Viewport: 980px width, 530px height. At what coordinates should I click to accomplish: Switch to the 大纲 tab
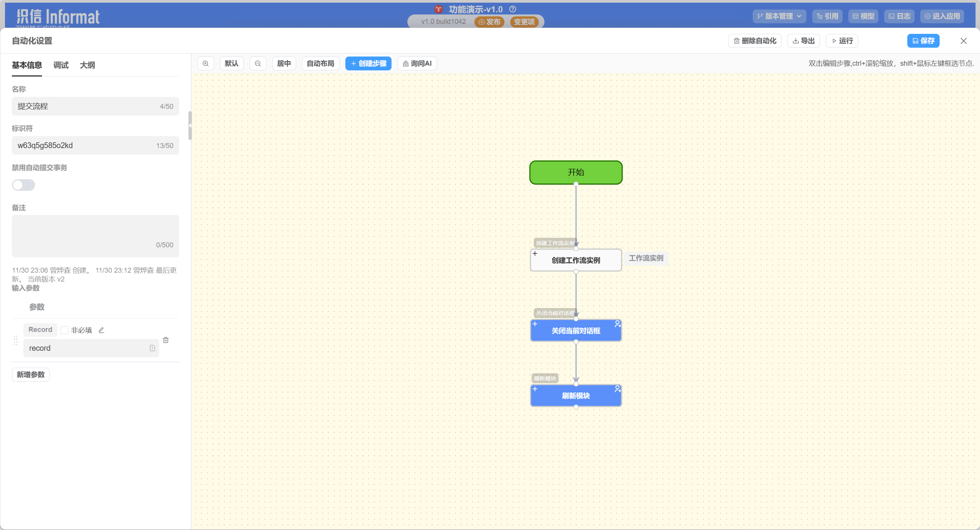(x=87, y=65)
